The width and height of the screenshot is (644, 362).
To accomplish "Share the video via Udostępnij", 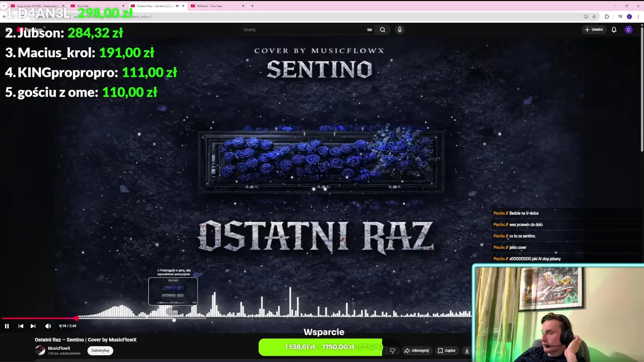I will [x=417, y=350].
